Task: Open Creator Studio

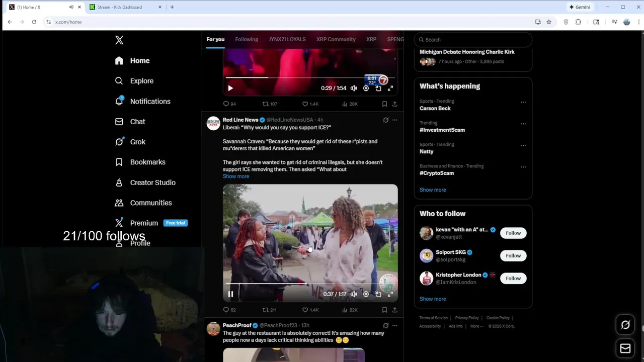Action: [x=145, y=183]
